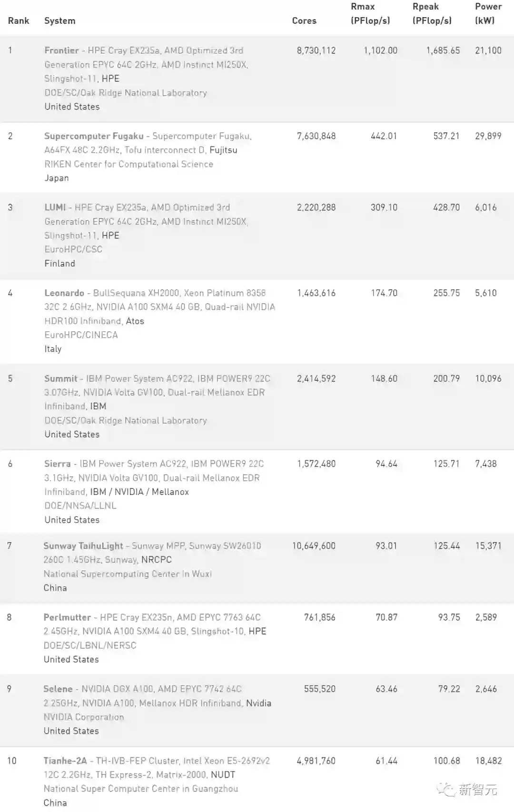
Task: Click the Cores column header
Action: tap(304, 21)
